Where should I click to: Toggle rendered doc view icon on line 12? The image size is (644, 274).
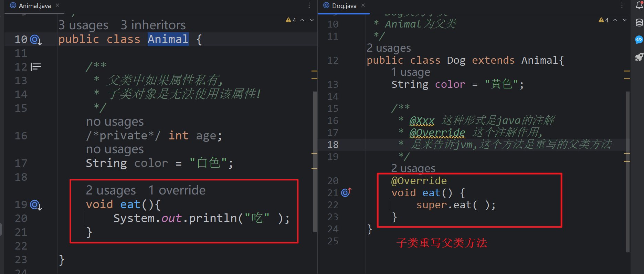[x=36, y=66]
